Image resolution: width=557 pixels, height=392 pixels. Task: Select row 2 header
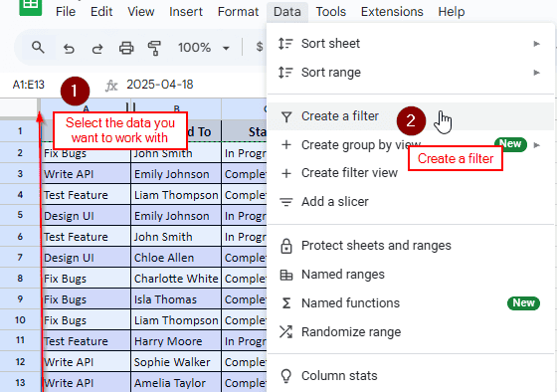pos(20,153)
